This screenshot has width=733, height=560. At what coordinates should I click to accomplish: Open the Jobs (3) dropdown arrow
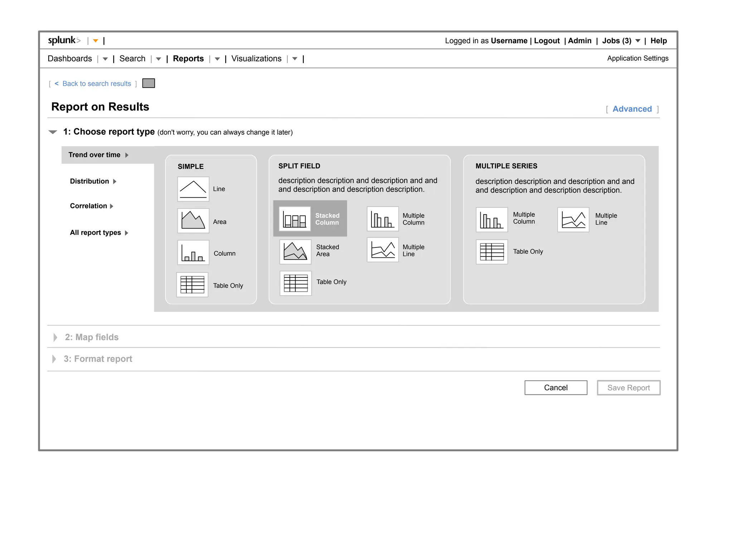tap(638, 41)
